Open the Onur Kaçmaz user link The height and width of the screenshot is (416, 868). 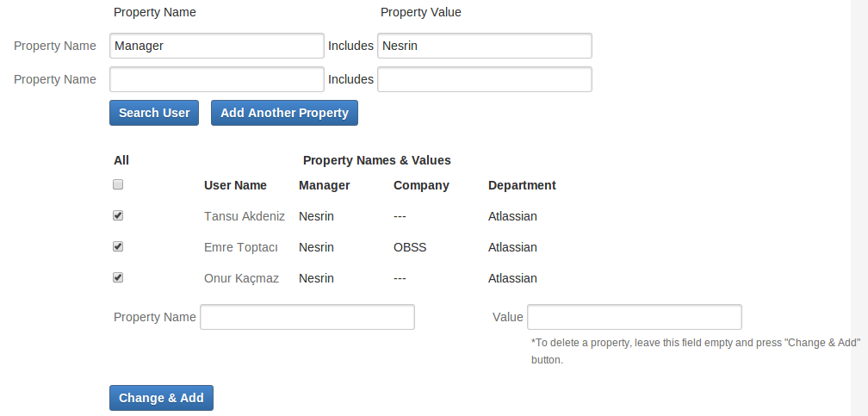coord(241,278)
